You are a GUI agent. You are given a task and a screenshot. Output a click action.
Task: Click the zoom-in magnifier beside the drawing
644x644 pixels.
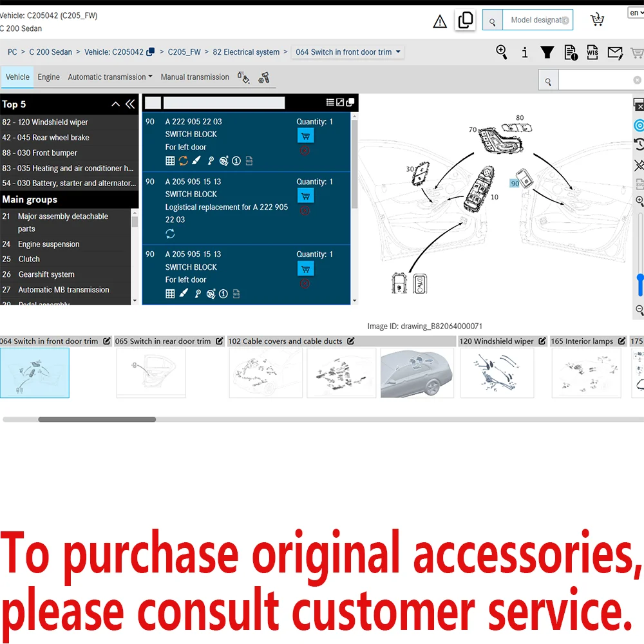pos(639,200)
